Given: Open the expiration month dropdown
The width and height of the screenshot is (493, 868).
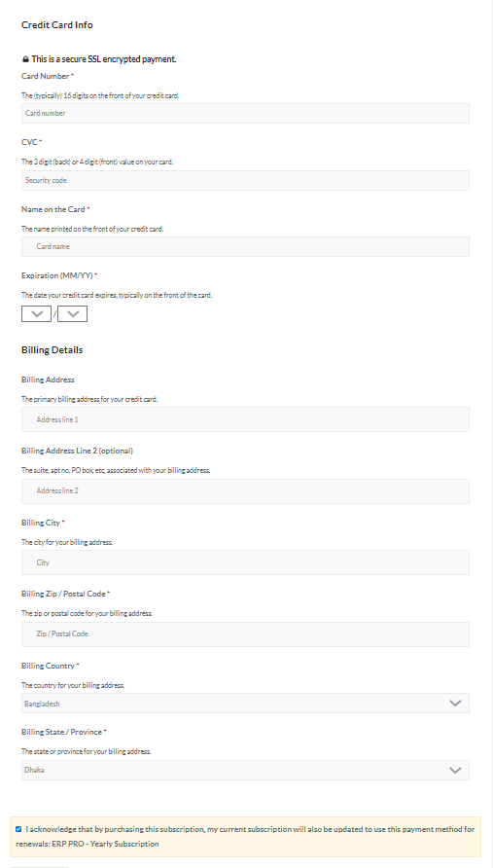Looking at the screenshot, I should (x=37, y=314).
